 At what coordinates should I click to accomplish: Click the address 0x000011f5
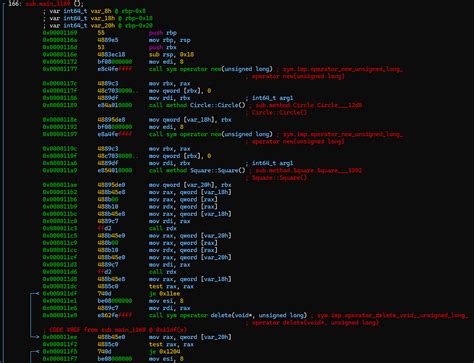coord(60,352)
